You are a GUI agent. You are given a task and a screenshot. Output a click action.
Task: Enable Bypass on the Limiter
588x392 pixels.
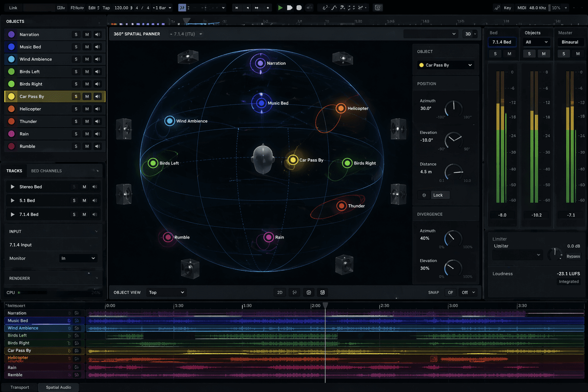(x=573, y=256)
